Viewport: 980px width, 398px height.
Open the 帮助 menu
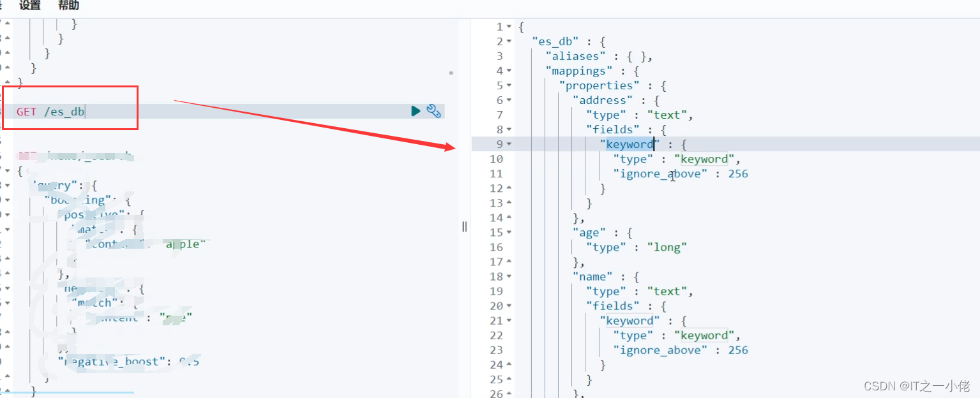click(69, 6)
